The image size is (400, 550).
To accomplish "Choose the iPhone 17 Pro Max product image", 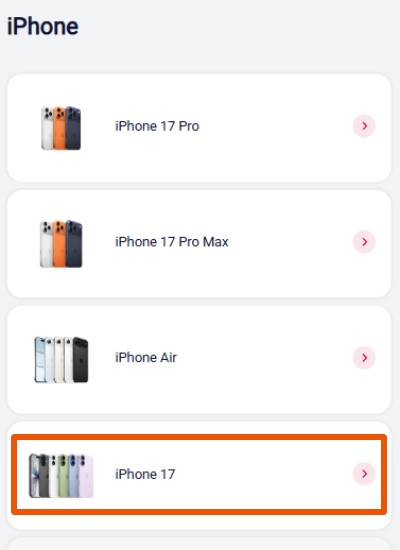I will tap(61, 244).
